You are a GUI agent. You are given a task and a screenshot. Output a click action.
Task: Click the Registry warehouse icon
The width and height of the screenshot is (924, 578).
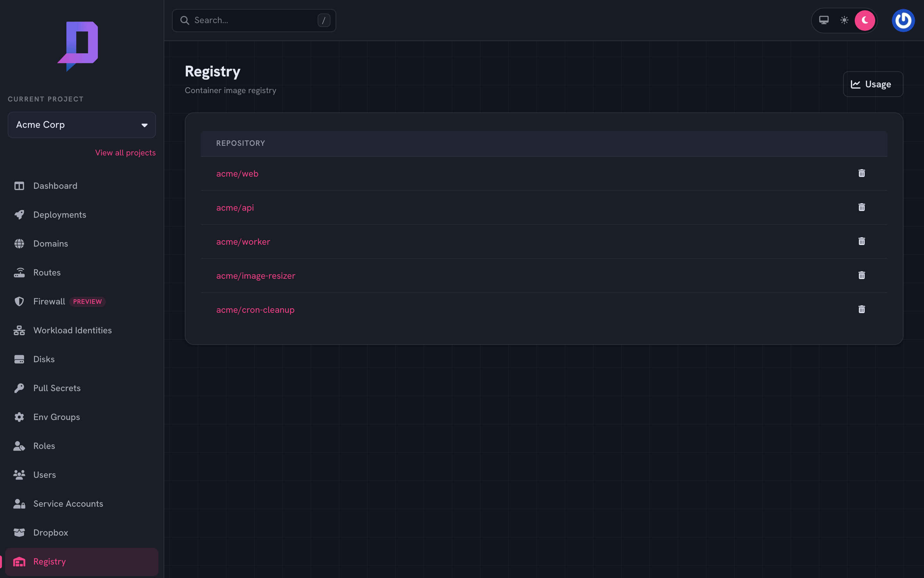coord(19,562)
